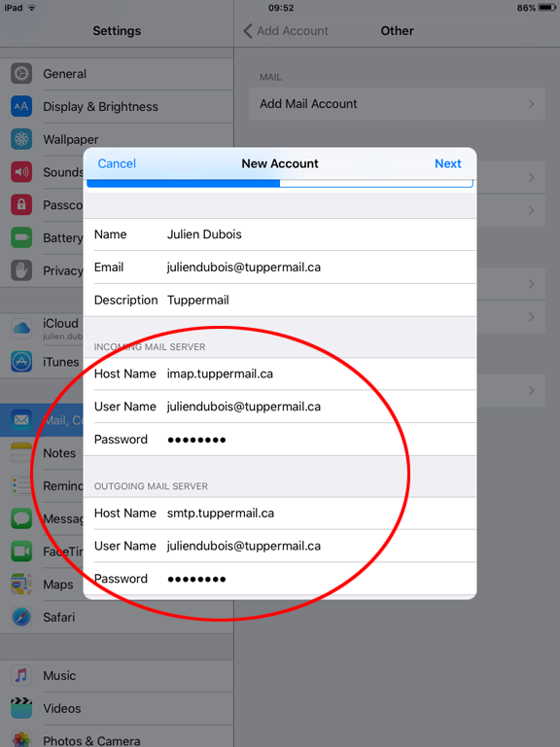Edit the outgoing smtp Host Name field

coord(280,514)
